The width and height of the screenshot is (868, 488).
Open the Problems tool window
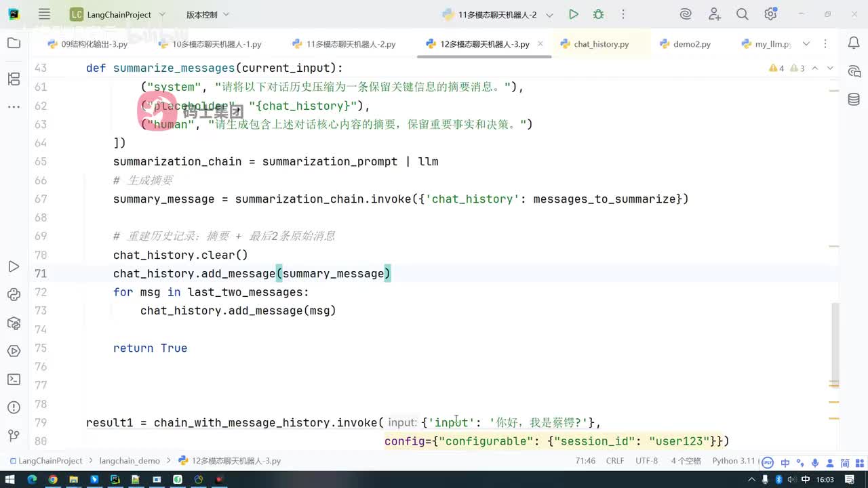tap(14, 407)
